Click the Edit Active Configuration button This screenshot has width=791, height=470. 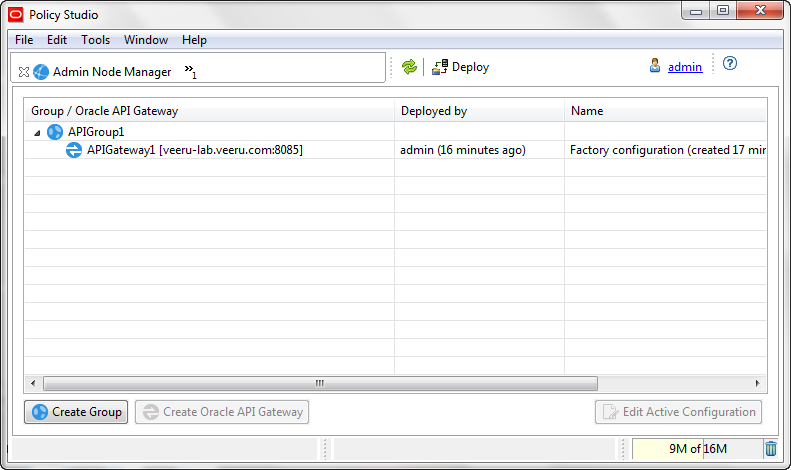coord(679,412)
